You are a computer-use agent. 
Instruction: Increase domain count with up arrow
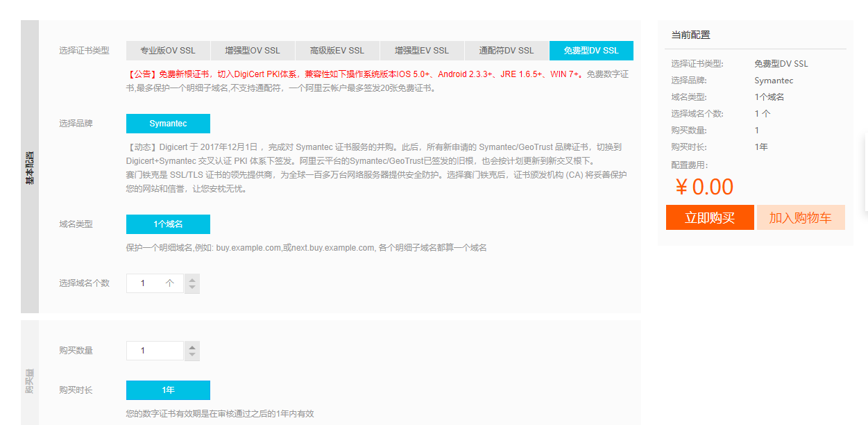coord(192,279)
